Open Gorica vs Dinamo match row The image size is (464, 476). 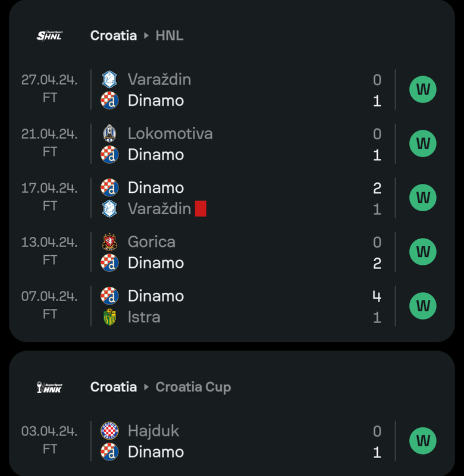238,252
